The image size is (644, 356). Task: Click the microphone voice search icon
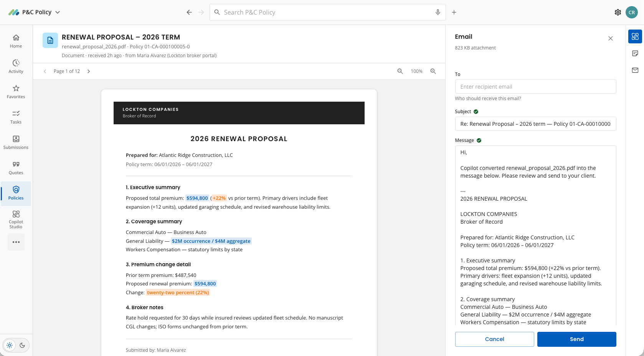pyautogui.click(x=438, y=12)
